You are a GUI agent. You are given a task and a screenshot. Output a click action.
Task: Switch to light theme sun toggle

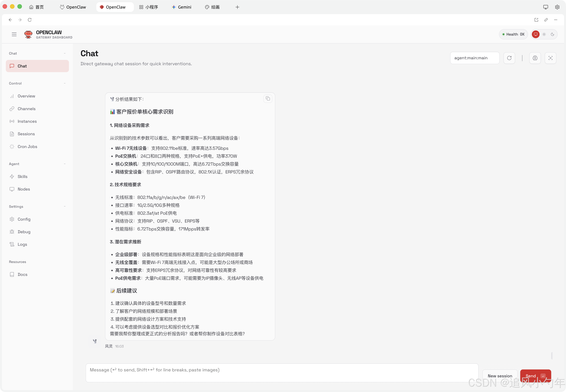coord(544,34)
